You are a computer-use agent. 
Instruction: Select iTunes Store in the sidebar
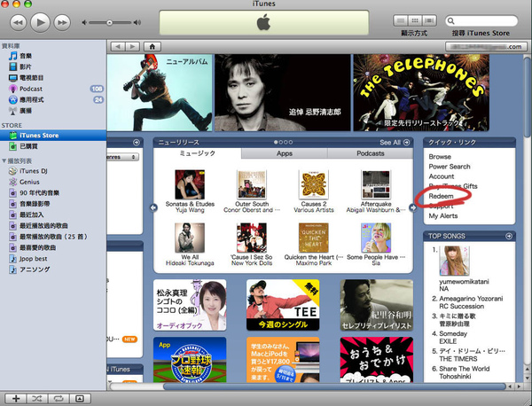[53, 136]
